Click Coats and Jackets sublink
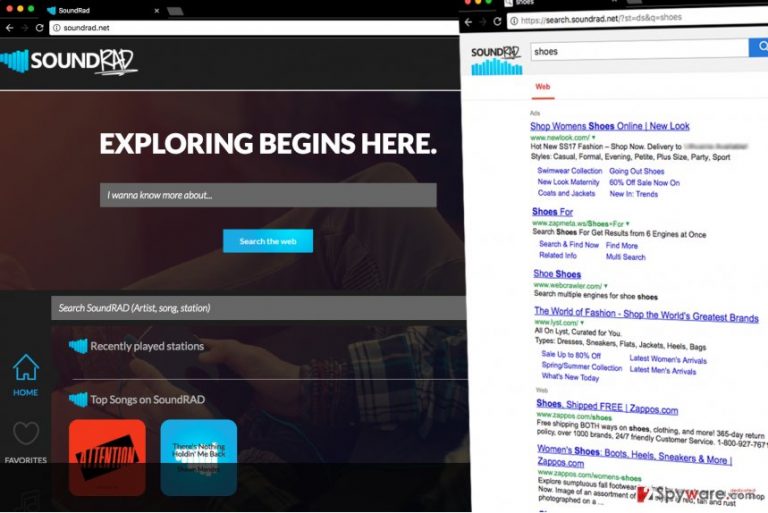The image size is (768, 513). tap(567, 193)
